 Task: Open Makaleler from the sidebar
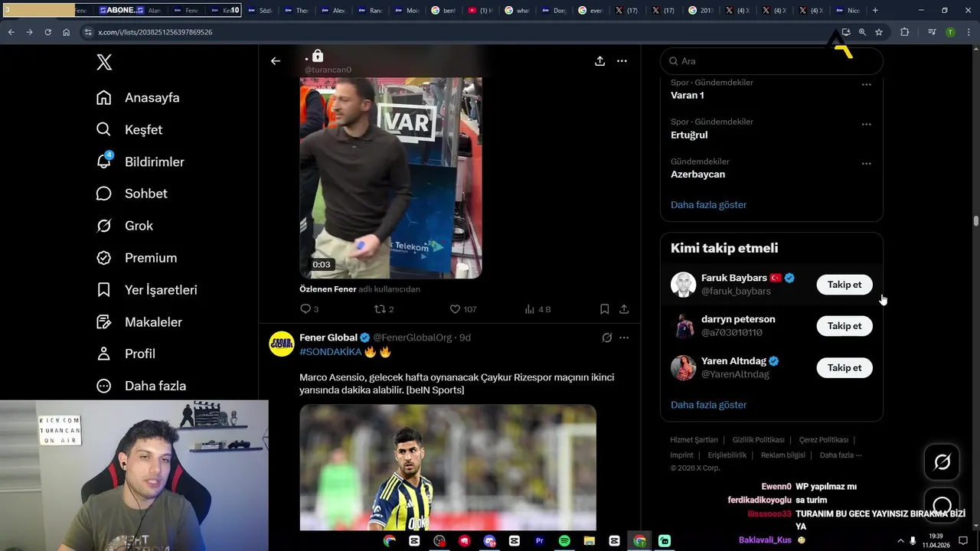[x=139, y=322]
